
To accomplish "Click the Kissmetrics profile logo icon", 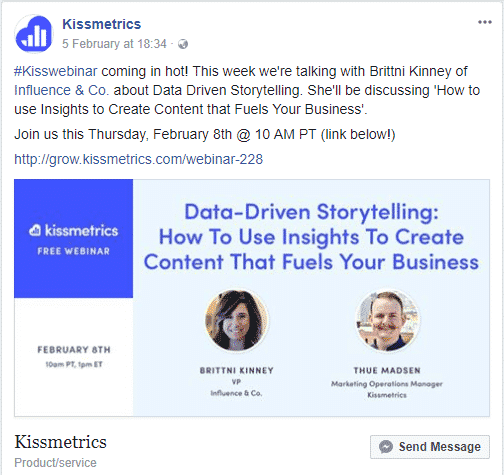I will tap(34, 34).
